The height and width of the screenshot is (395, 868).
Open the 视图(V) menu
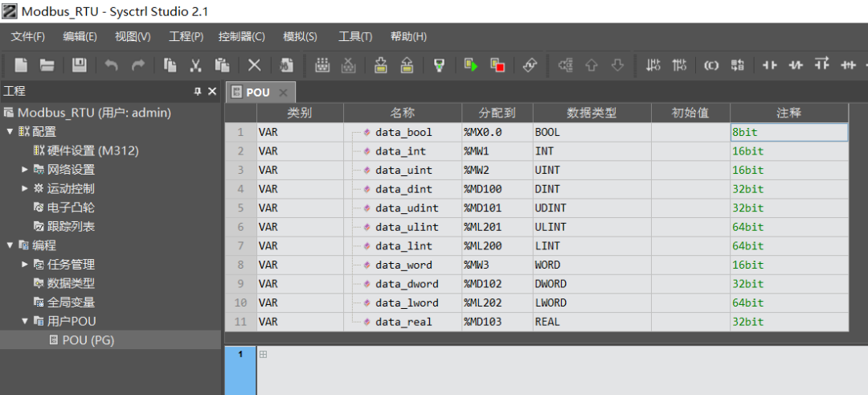(133, 36)
